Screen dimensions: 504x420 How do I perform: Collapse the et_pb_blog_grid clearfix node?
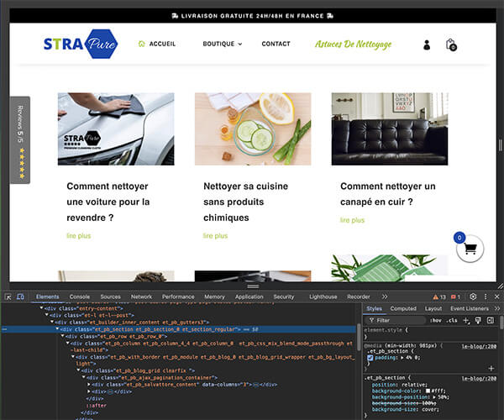click(78, 370)
